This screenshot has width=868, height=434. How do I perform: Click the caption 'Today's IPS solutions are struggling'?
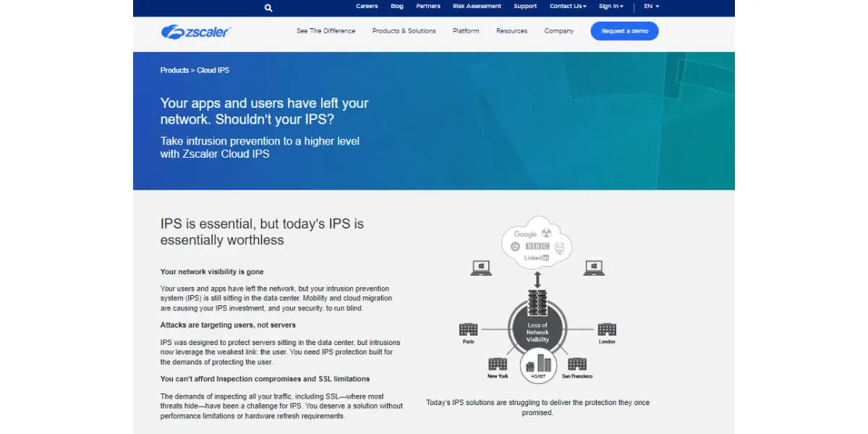(x=537, y=407)
